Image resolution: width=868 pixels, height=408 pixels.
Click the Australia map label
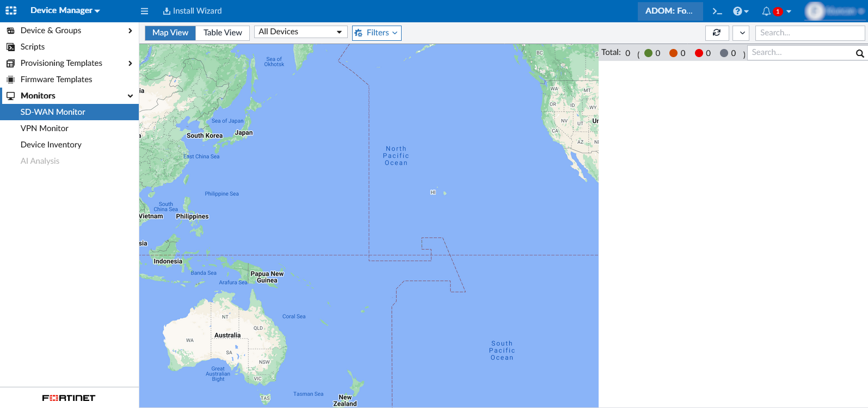point(227,335)
